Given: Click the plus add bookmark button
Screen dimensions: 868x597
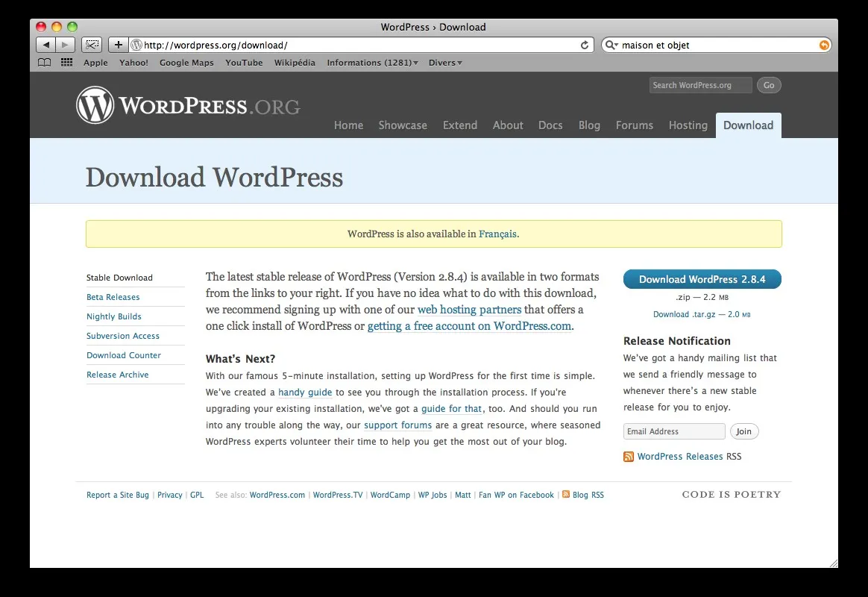Looking at the screenshot, I should [x=118, y=45].
